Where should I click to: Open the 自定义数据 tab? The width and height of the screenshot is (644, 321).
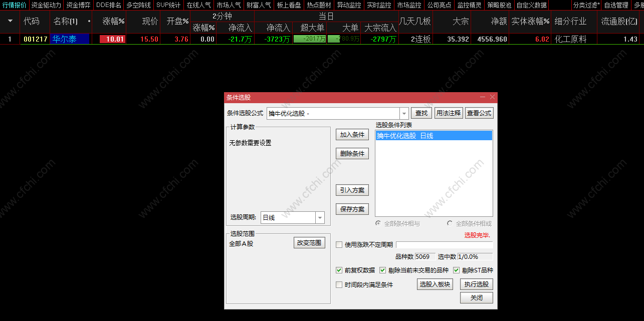coord(532,5)
